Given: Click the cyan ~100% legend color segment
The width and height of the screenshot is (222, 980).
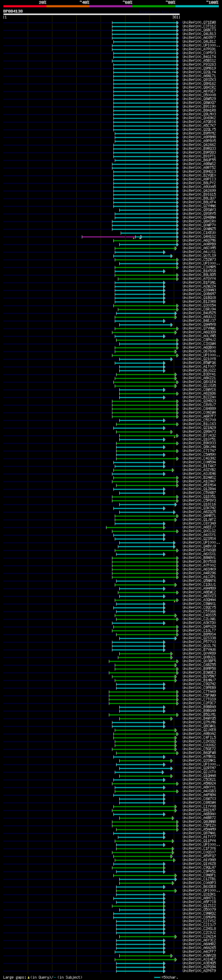Looking at the screenshot, I should (197, 6).
